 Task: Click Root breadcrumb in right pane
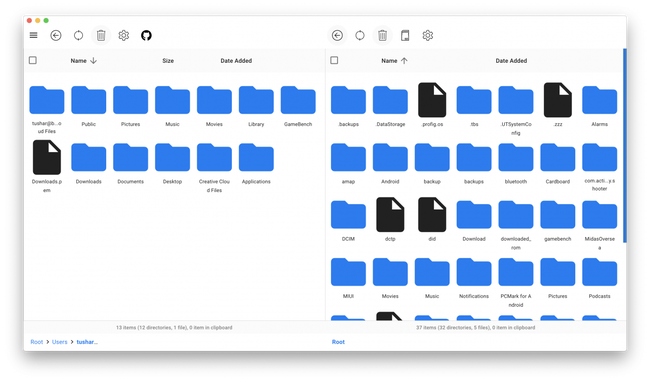click(338, 342)
